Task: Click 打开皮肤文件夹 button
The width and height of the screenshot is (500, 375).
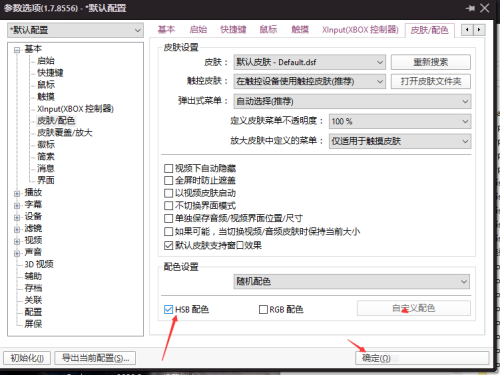Action: pos(431,81)
